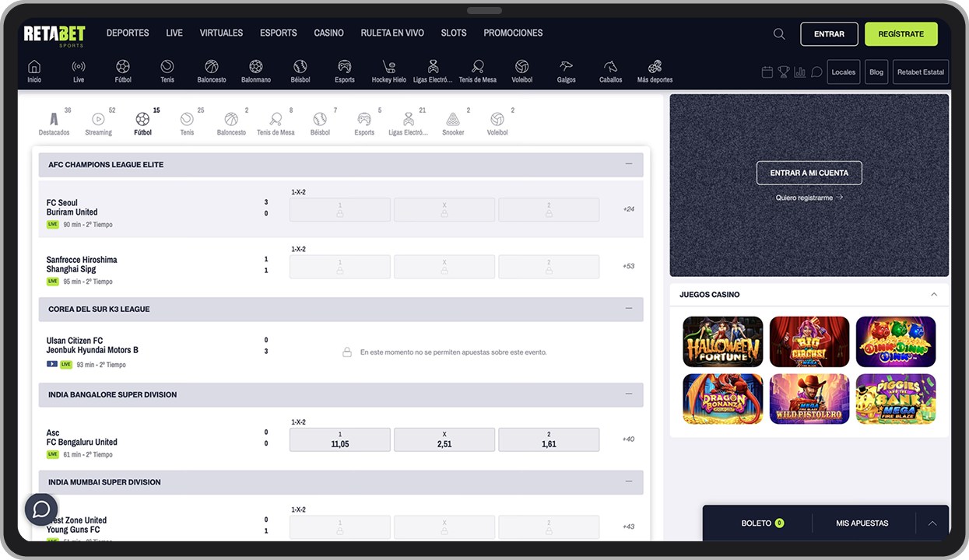Open CASINO in main menu
The height and width of the screenshot is (560, 969).
328,33
